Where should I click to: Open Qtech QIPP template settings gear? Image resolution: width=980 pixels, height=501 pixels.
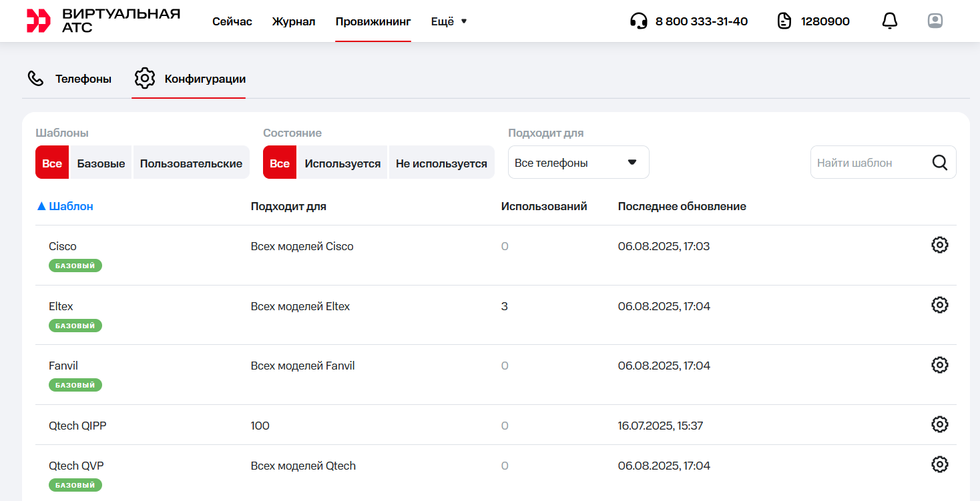point(939,424)
